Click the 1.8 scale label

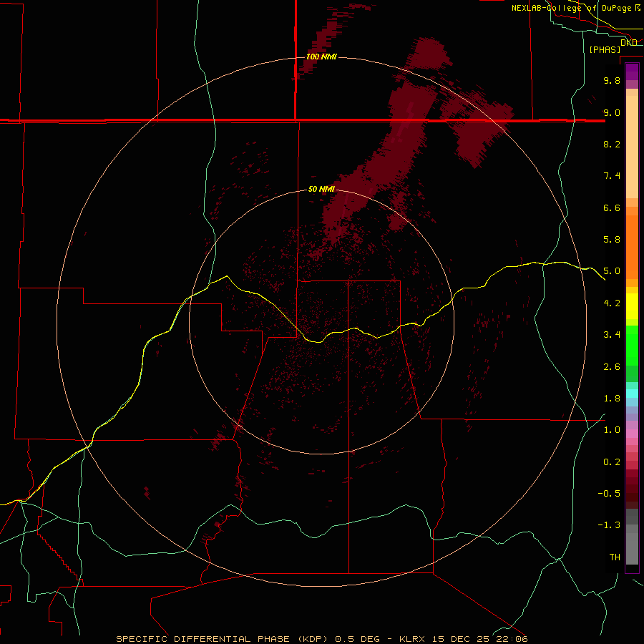[x=612, y=399]
